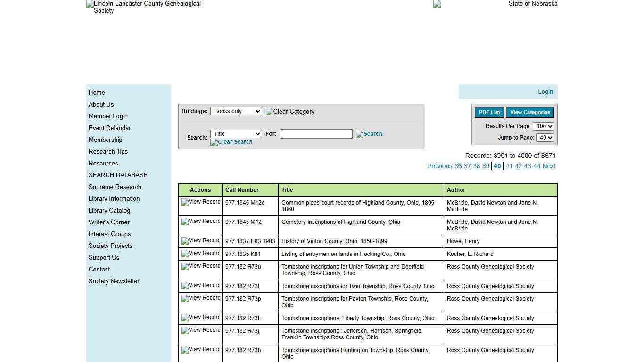Open the View Record icon for History of Vinton County
Screen dimensions: 644x362
point(200,241)
